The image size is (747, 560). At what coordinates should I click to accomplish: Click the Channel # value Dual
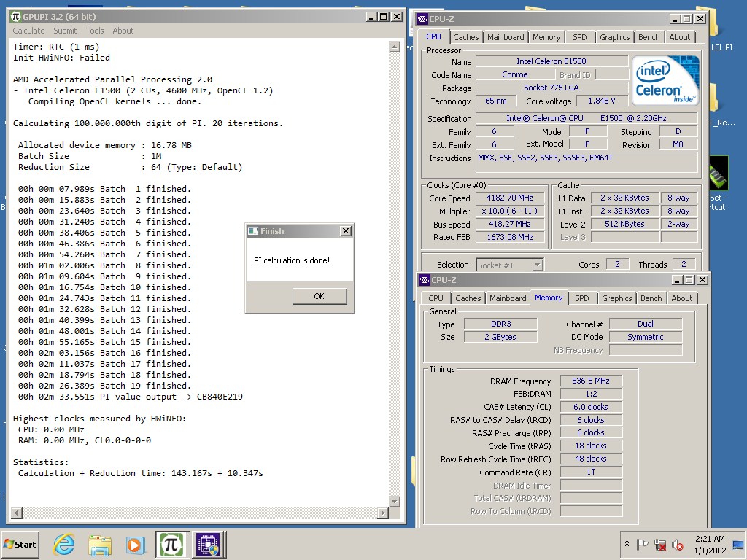[x=646, y=324]
